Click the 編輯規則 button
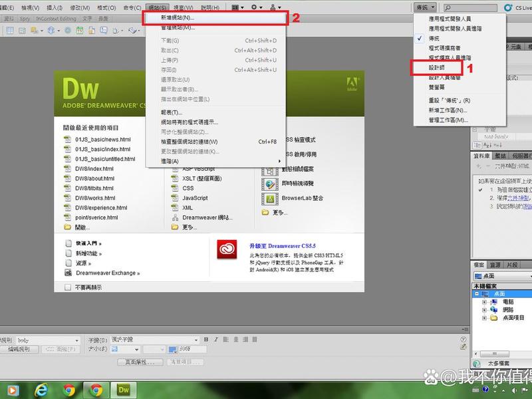The width and height of the screenshot is (532, 399). tap(19, 349)
